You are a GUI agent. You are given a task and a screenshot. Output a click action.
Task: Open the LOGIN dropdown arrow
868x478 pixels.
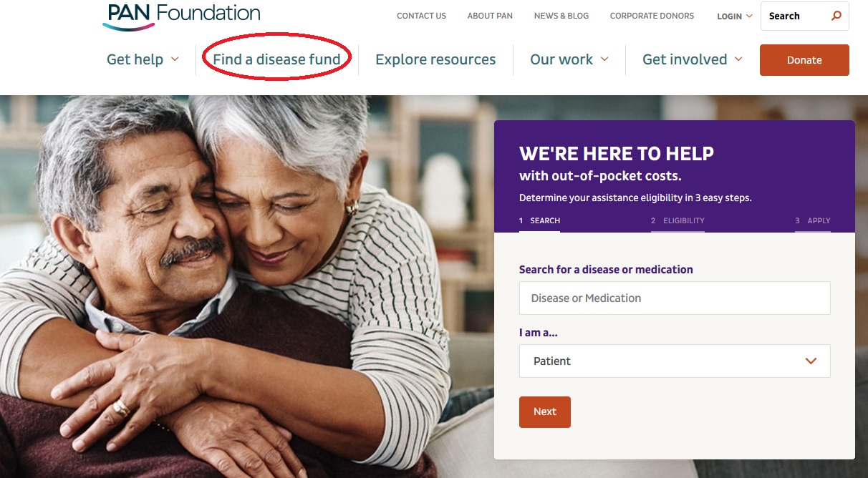(749, 16)
